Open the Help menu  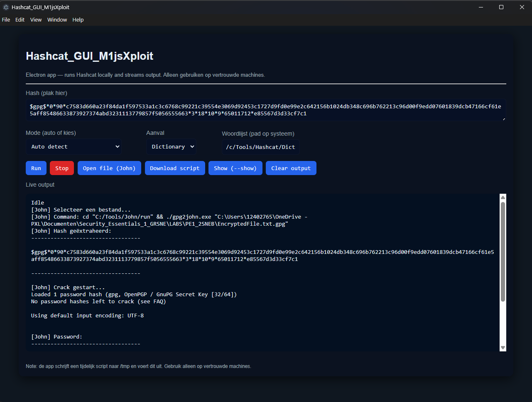(78, 19)
